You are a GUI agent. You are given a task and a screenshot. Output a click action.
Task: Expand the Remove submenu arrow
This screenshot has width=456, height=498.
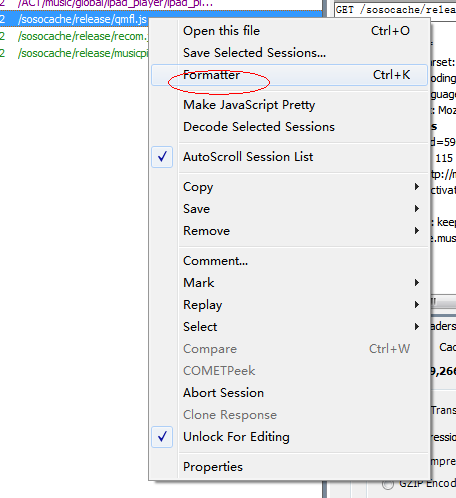pyautogui.click(x=417, y=231)
